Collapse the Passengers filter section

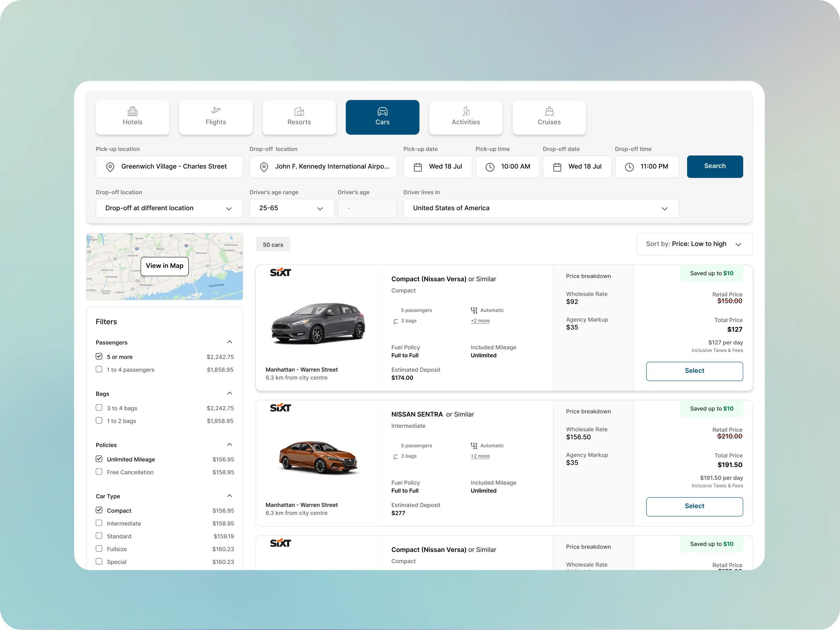point(229,342)
